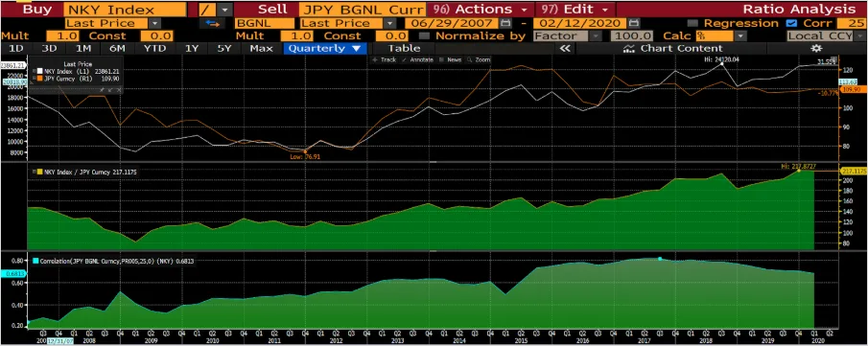Viewport: 868px width, 346px height.
Task: Click the Track crosshair tool
Action: click(385, 59)
